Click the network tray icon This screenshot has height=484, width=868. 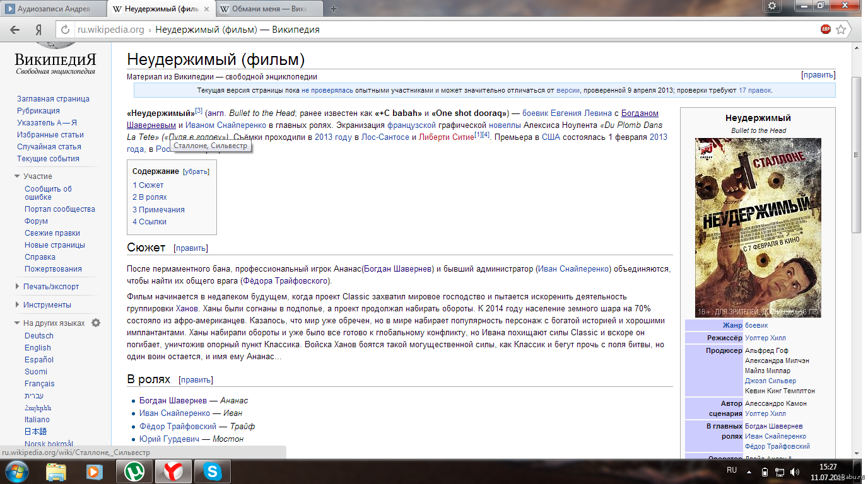780,471
